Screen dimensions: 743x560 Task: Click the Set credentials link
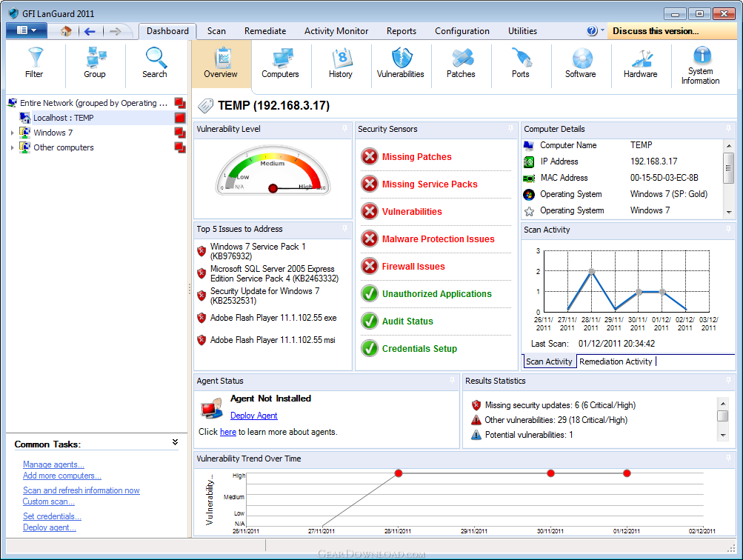click(x=52, y=516)
